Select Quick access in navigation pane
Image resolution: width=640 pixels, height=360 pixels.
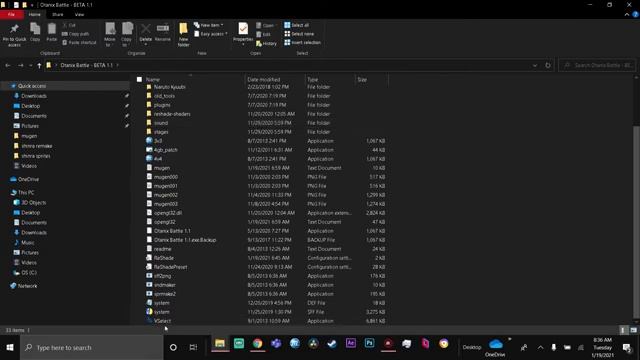32,86
